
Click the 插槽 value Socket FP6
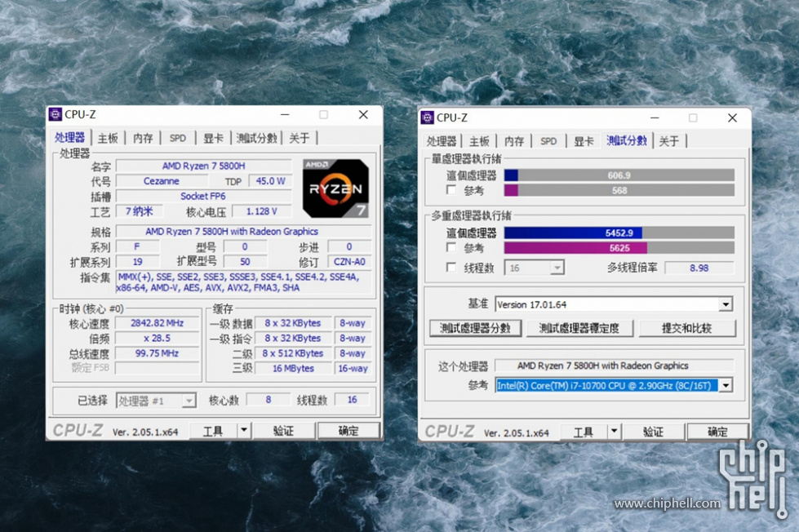click(x=204, y=196)
